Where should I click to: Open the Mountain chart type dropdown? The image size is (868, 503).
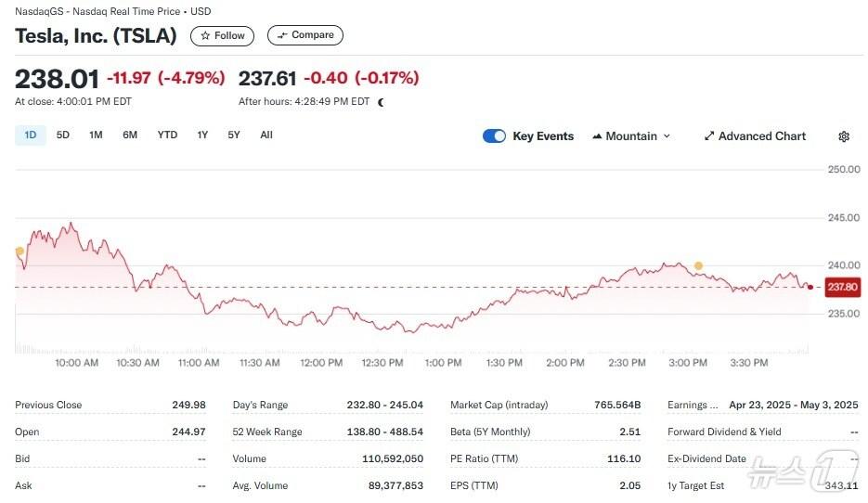pos(630,136)
